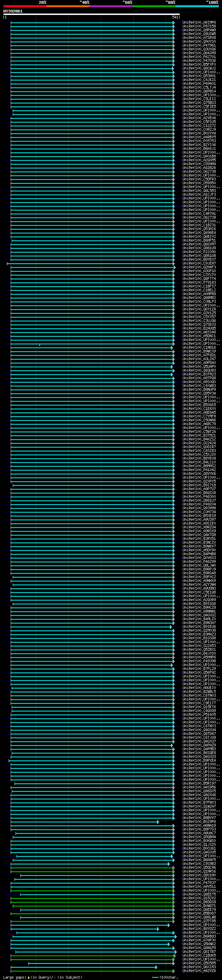Select hit label UniRef100_B9PXE4

199,761
